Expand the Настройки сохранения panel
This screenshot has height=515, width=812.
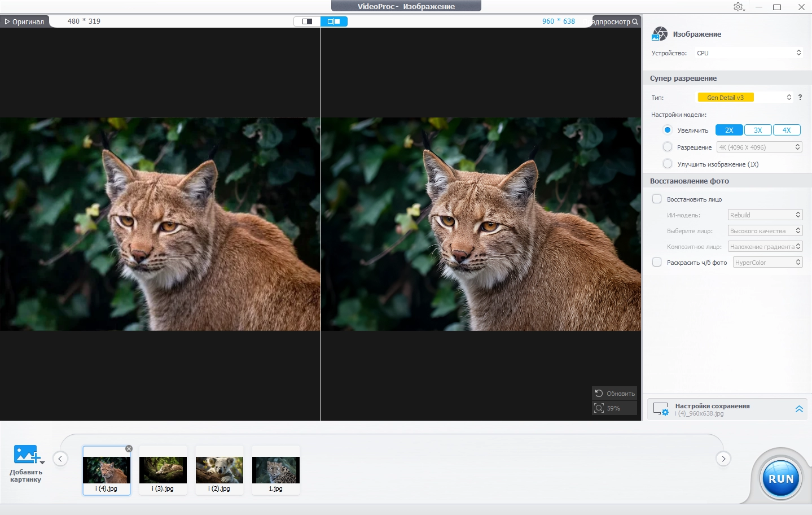pyautogui.click(x=799, y=409)
